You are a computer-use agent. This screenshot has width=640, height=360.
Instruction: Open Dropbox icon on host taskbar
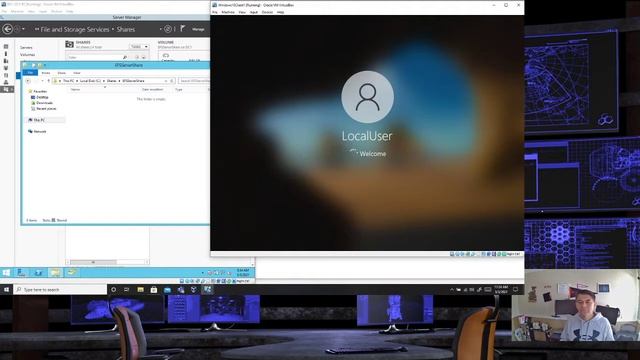pyautogui.click(x=194, y=289)
